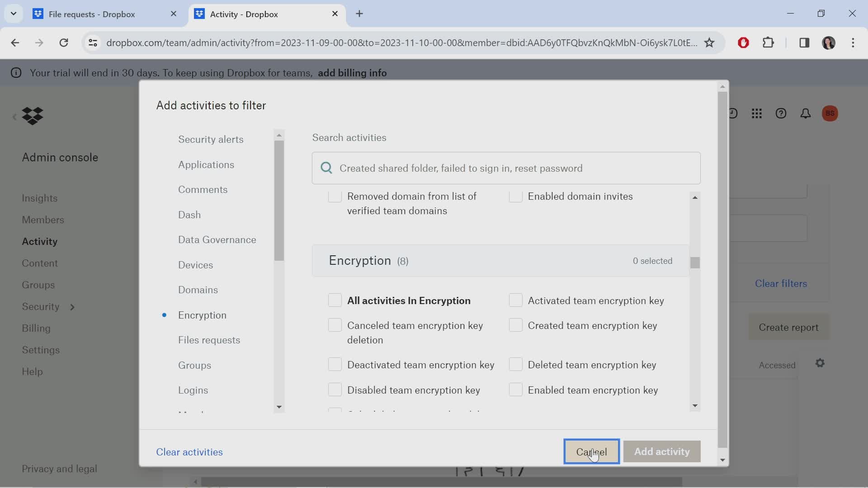Select Files requests category in sidebar
This screenshot has width=868, height=488.
pyautogui.click(x=209, y=340)
